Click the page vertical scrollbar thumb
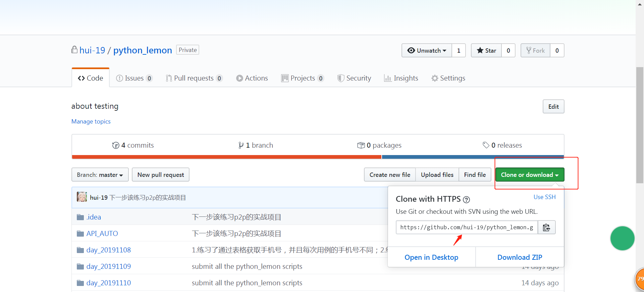The width and height of the screenshot is (644, 292). tap(640, 125)
